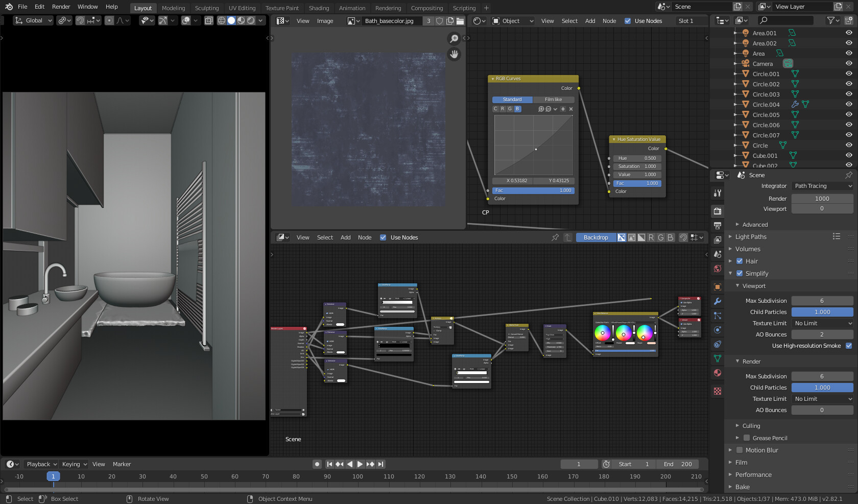This screenshot has height=504, width=858.
Task: Open the Integrator Path Tracing dropdown
Action: 822,186
